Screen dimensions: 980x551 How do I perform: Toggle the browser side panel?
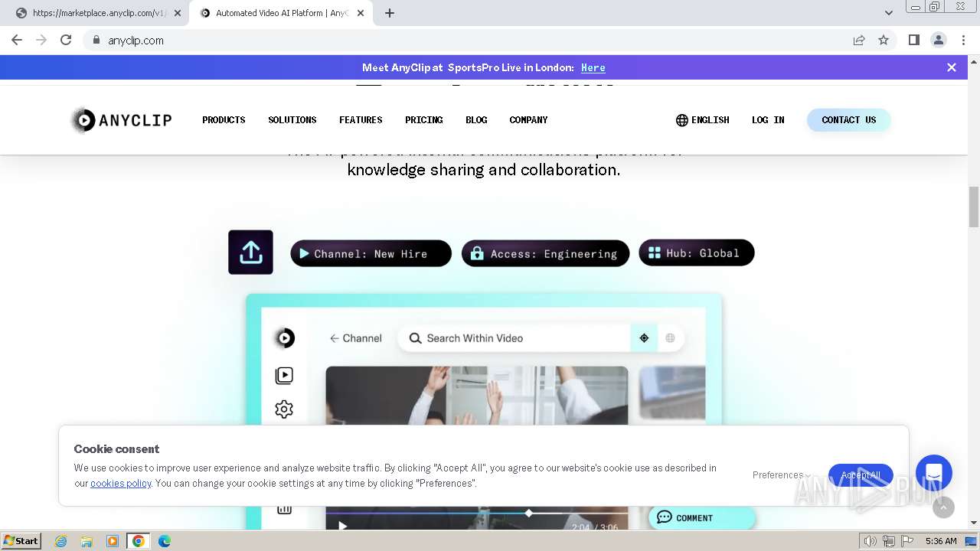point(913,40)
